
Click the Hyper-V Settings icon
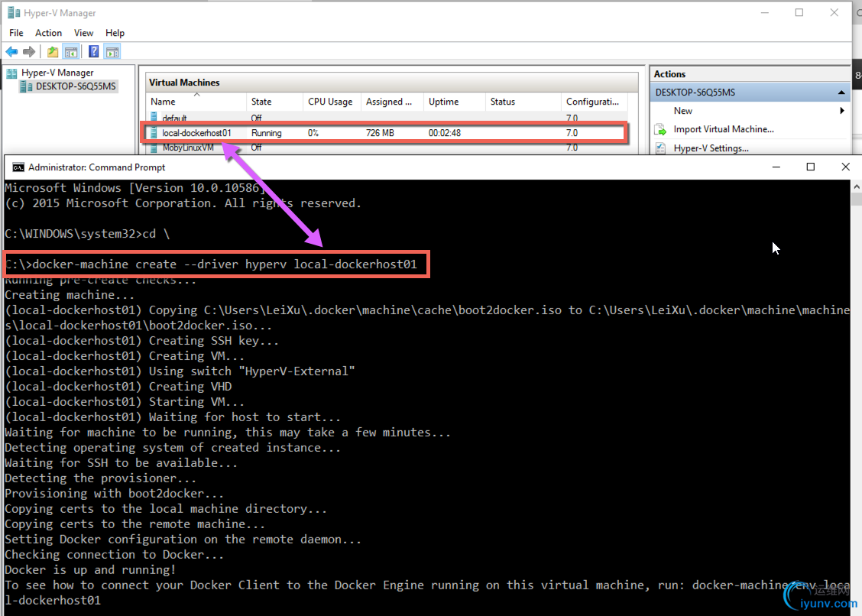click(660, 148)
